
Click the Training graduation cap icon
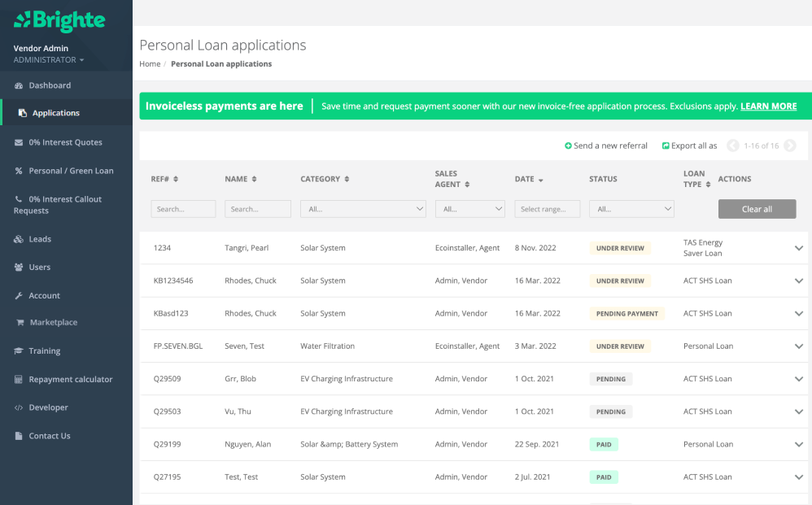(x=19, y=351)
